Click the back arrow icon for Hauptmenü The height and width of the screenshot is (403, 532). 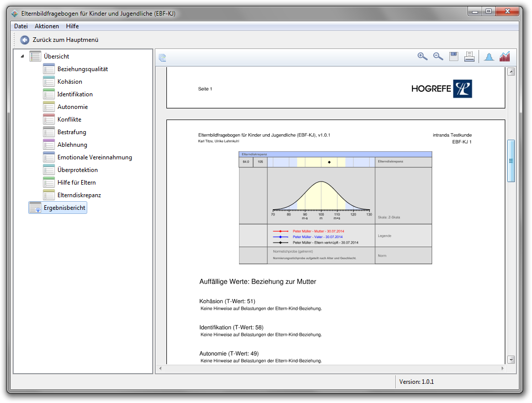click(25, 40)
